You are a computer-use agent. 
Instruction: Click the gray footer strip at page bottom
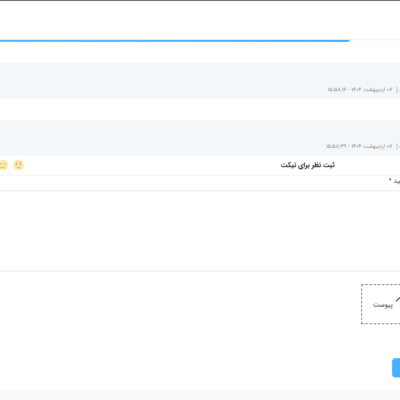coord(200,395)
